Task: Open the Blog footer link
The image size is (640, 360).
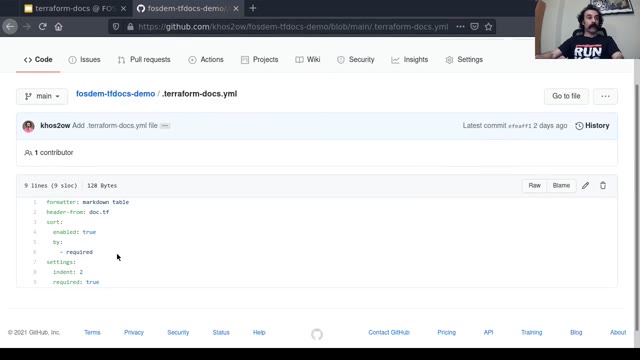Action: click(576, 333)
